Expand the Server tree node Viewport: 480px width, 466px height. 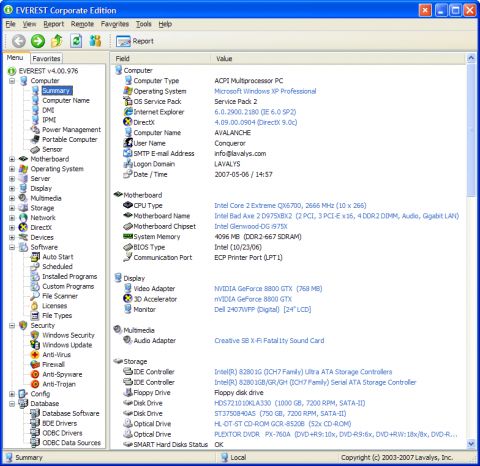[12, 178]
